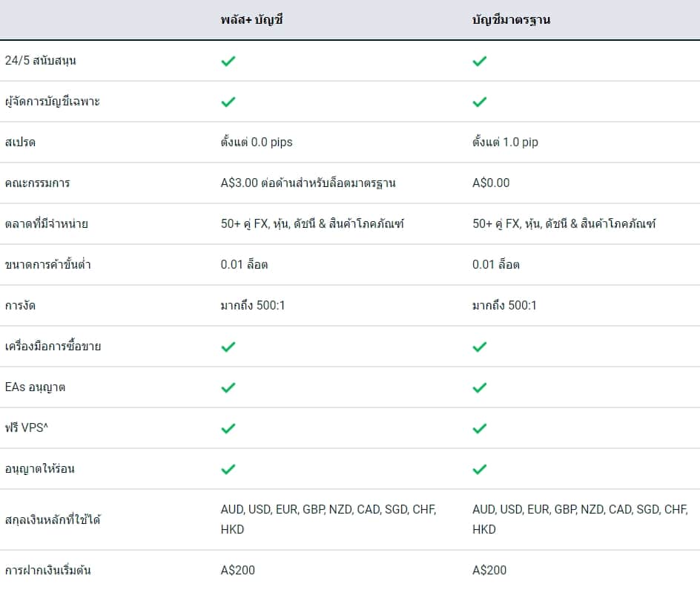Viewport: 700px width, 590px height.
Task: Click A$3.00 commission text for พลัส+
Action: [308, 183]
